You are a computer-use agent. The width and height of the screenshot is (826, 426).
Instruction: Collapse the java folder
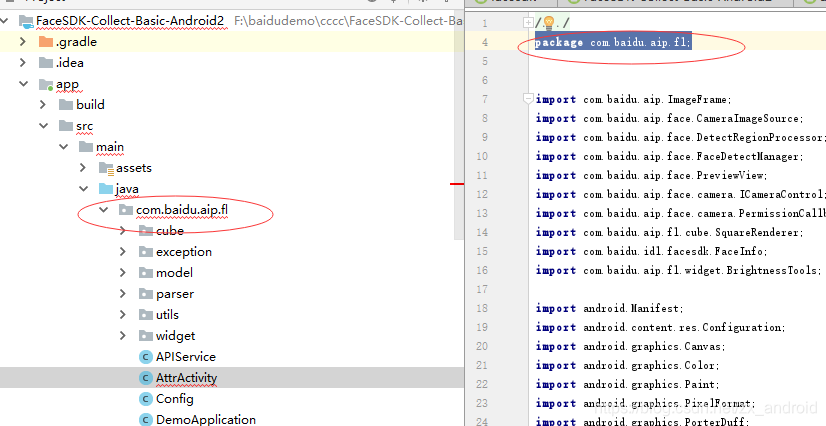[83, 189]
